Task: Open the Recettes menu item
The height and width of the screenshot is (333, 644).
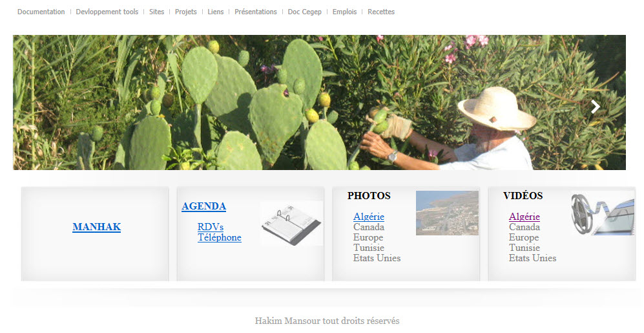Action: [381, 12]
